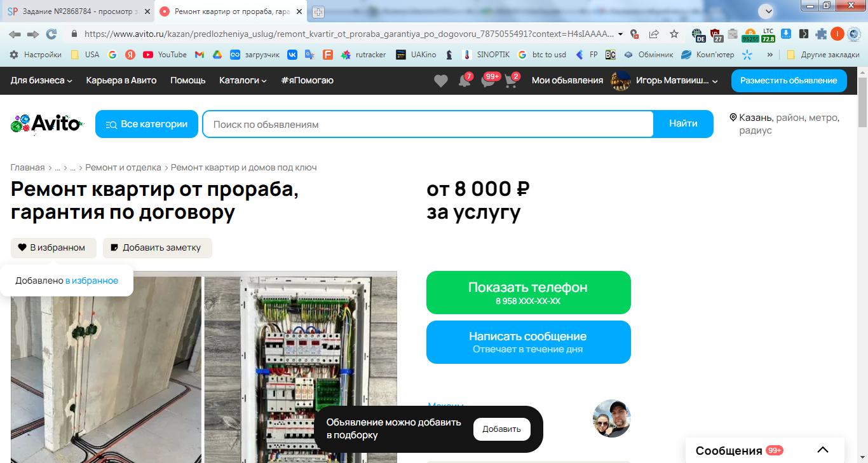Open the shopping cart icon
The image size is (868, 463).
511,81
